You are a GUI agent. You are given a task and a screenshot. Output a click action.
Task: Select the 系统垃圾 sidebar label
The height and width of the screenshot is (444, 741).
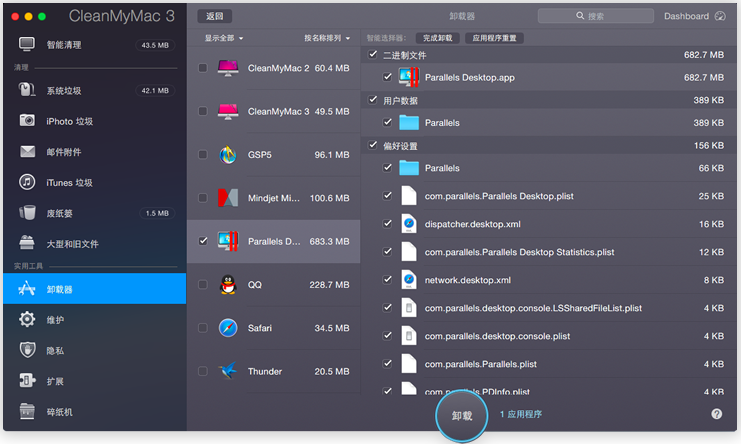tap(64, 91)
